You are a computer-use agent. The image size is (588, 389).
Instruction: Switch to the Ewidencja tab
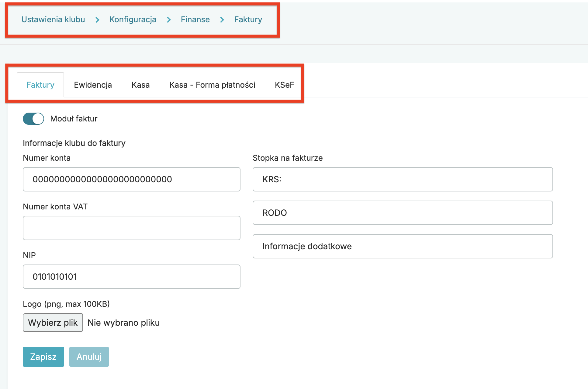93,85
